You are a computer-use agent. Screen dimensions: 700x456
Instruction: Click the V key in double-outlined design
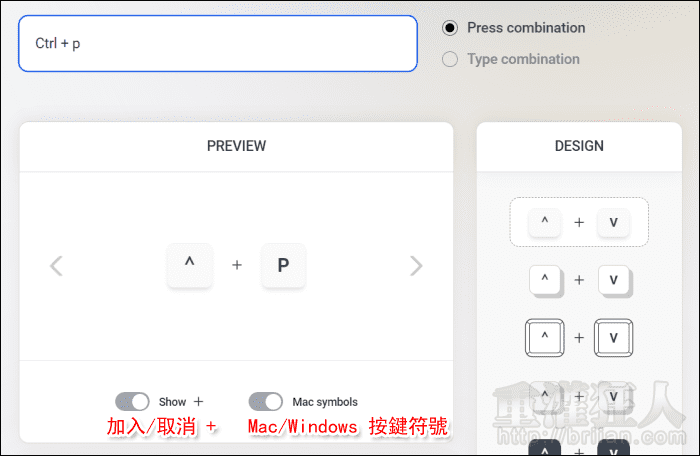point(613,337)
